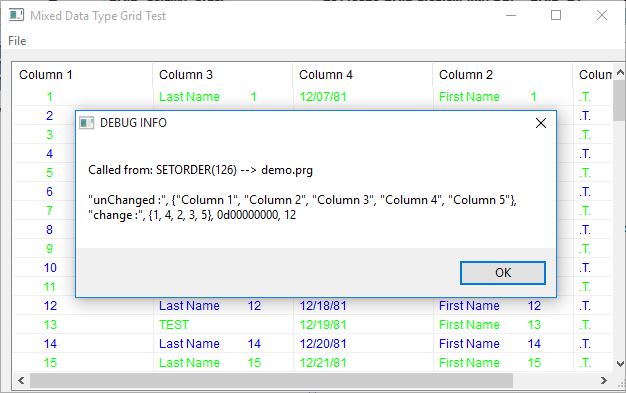The image size is (626, 393).
Task: Click the 'change' line in debug message
Action: (x=192, y=215)
